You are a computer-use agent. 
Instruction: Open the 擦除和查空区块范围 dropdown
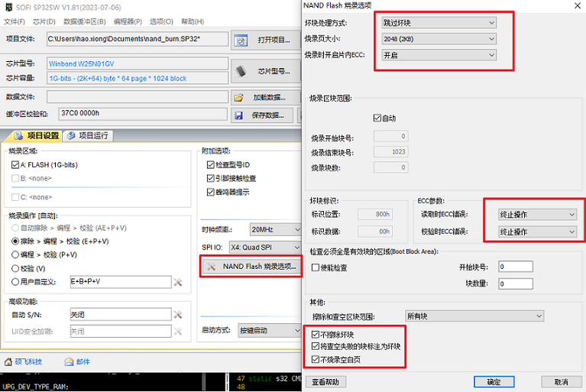474,316
